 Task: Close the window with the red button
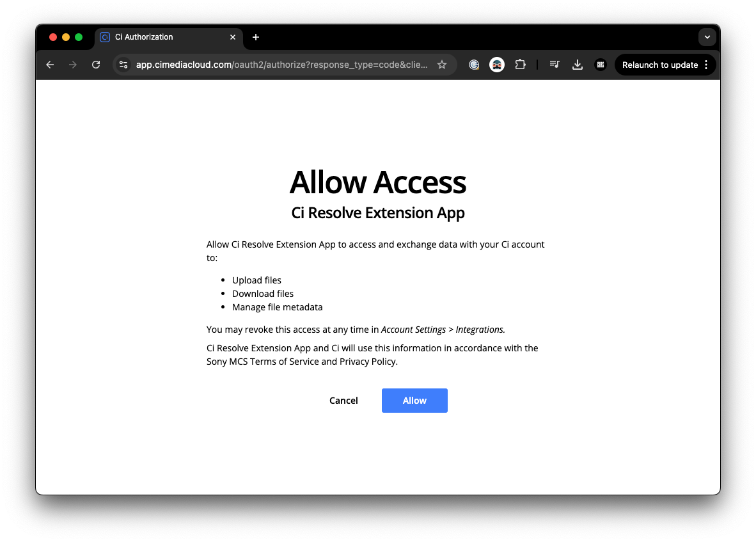(x=53, y=37)
